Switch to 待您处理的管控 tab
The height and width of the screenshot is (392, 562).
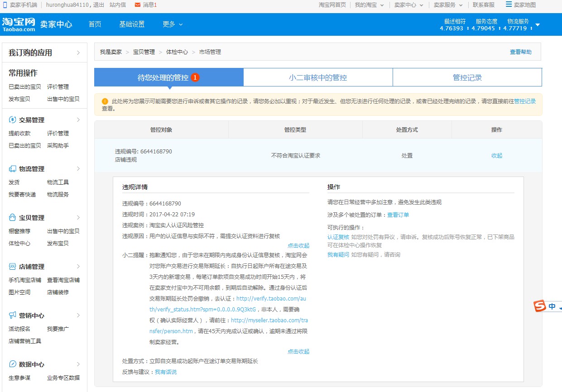(x=168, y=77)
